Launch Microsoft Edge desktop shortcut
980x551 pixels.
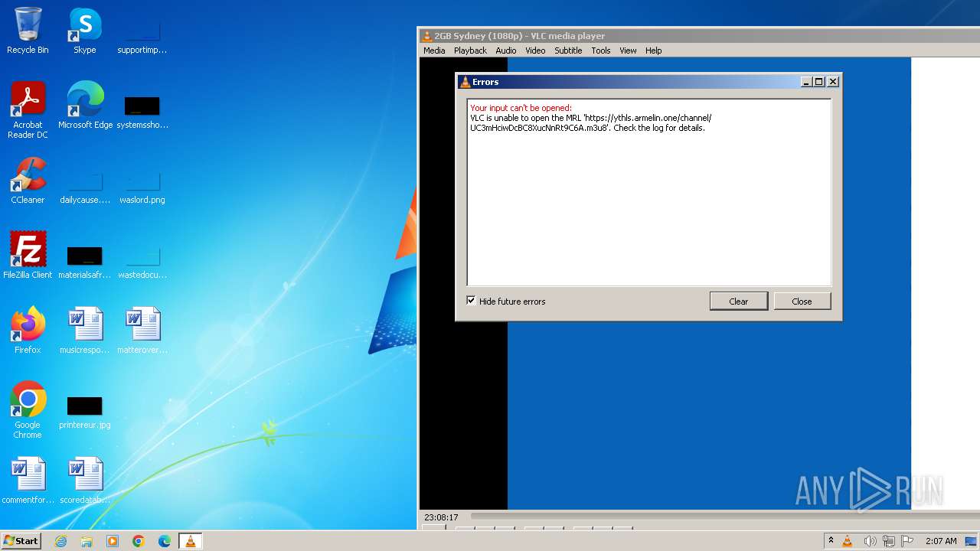85,106
